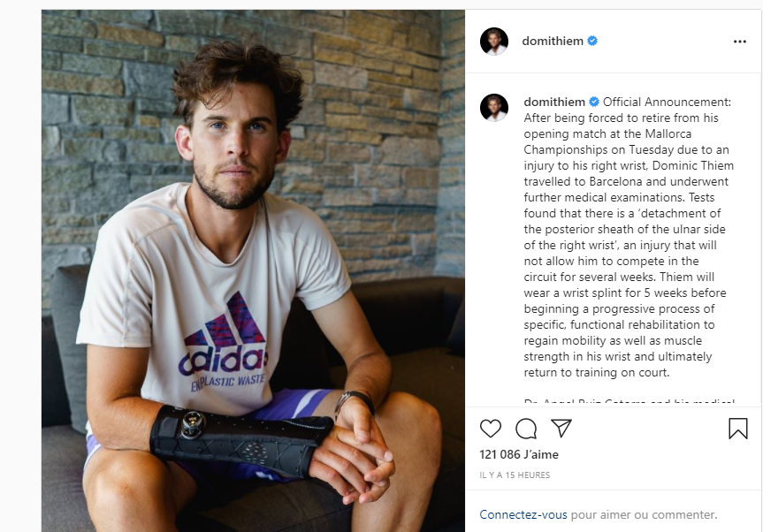Image resolution: width=763 pixels, height=532 pixels.
Task: Click 'pour aimer ou commenter' text
Action: pyautogui.click(x=644, y=514)
